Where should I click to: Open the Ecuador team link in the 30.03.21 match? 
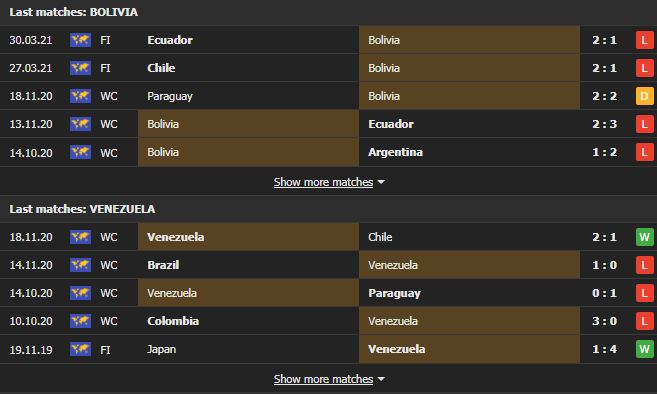point(170,40)
